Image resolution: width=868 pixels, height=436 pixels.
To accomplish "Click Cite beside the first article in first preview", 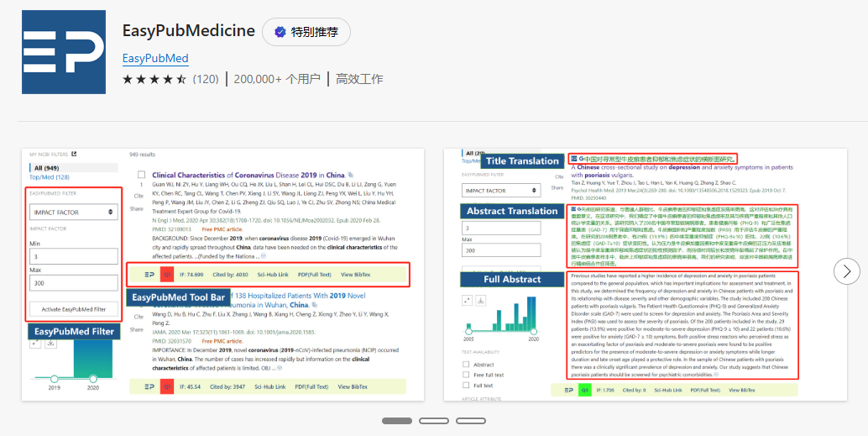I will point(138,196).
